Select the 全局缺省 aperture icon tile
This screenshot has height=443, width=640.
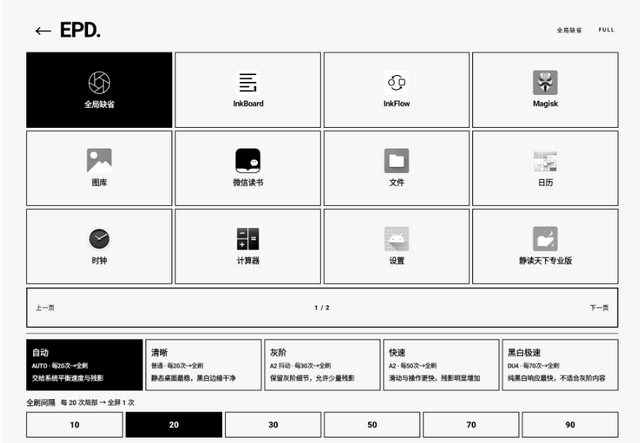[x=99, y=82]
